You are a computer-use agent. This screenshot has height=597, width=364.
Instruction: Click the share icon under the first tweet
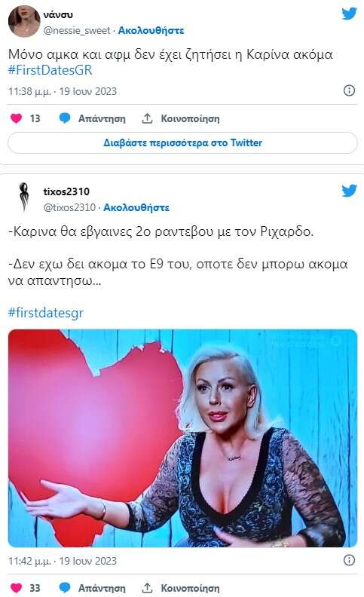click(x=147, y=118)
